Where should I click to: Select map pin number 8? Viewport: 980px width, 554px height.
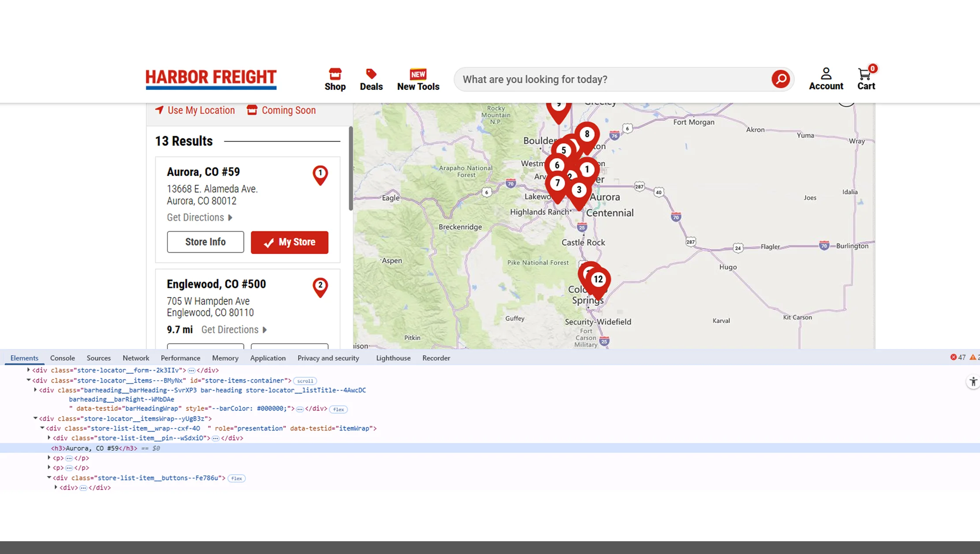[587, 134]
